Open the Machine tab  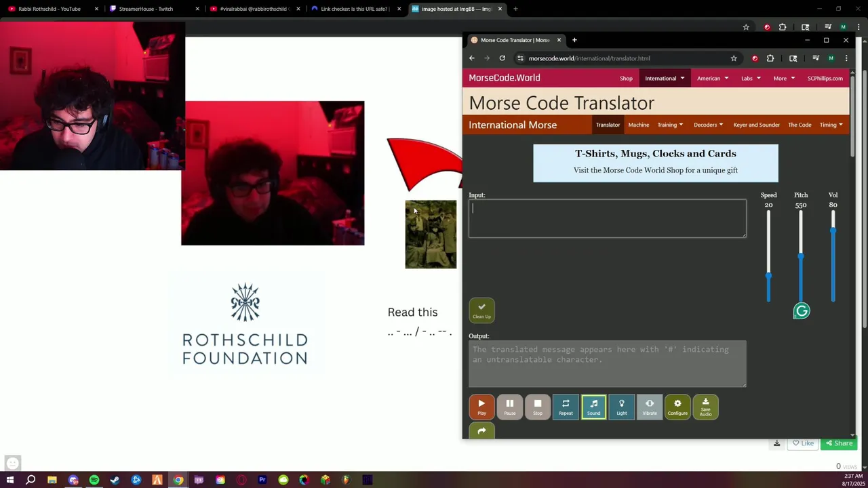[x=638, y=125]
